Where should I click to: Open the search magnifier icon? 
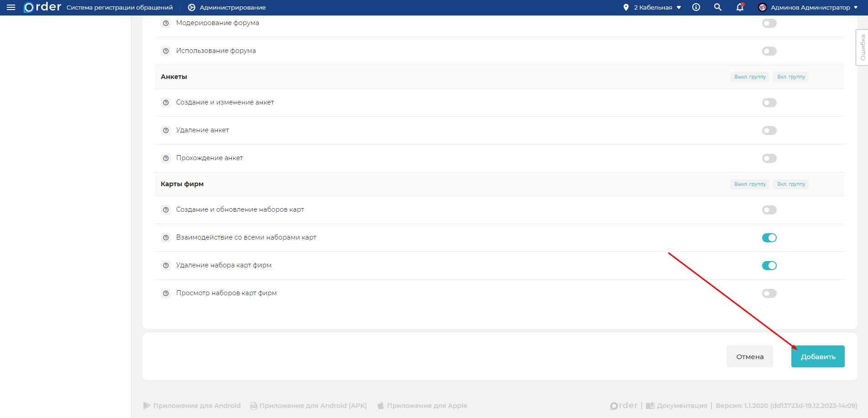[x=718, y=7]
